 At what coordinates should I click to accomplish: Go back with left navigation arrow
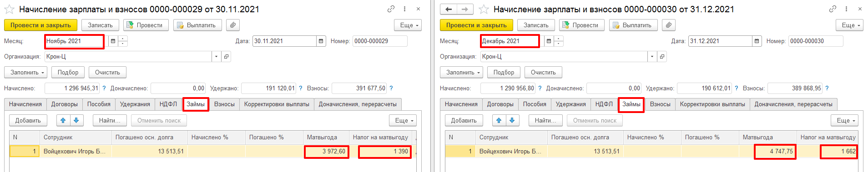click(x=449, y=9)
